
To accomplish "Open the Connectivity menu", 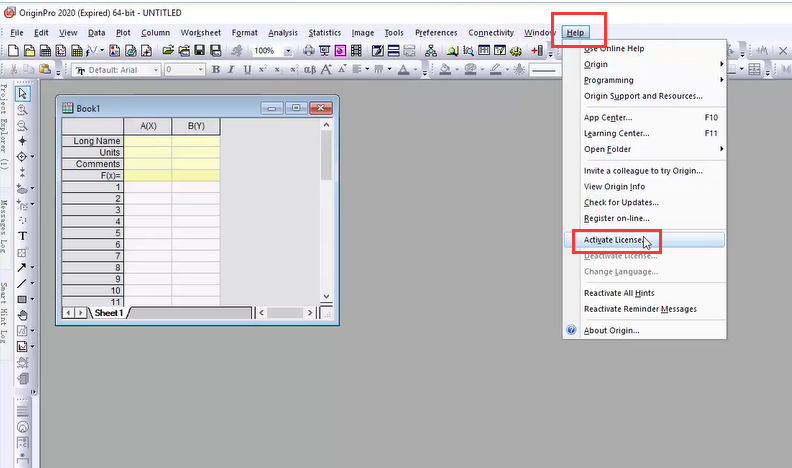I will click(x=490, y=32).
